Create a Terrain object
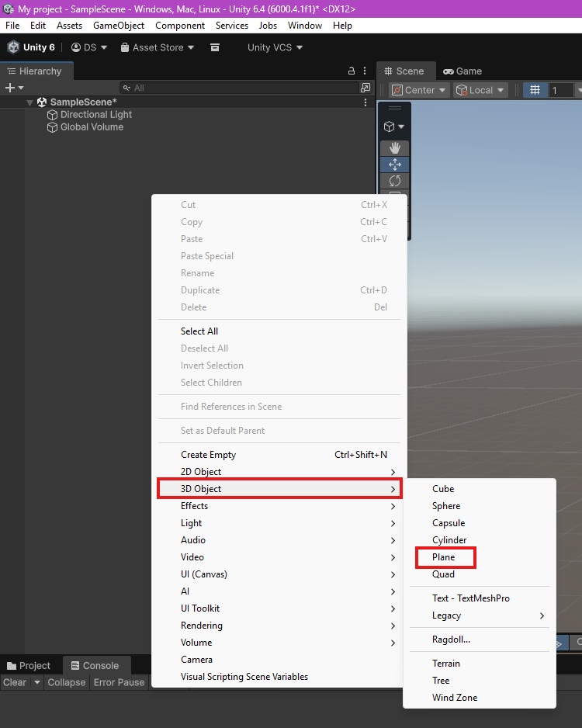Screen dimensions: 582x728 point(480,664)
